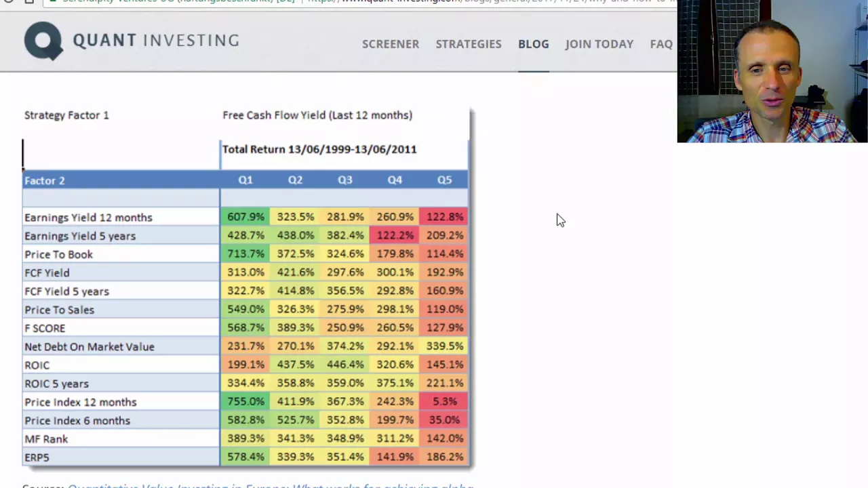
Task: Select the 375.1% ROIC 5 years Q4 cell
Action: (395, 383)
